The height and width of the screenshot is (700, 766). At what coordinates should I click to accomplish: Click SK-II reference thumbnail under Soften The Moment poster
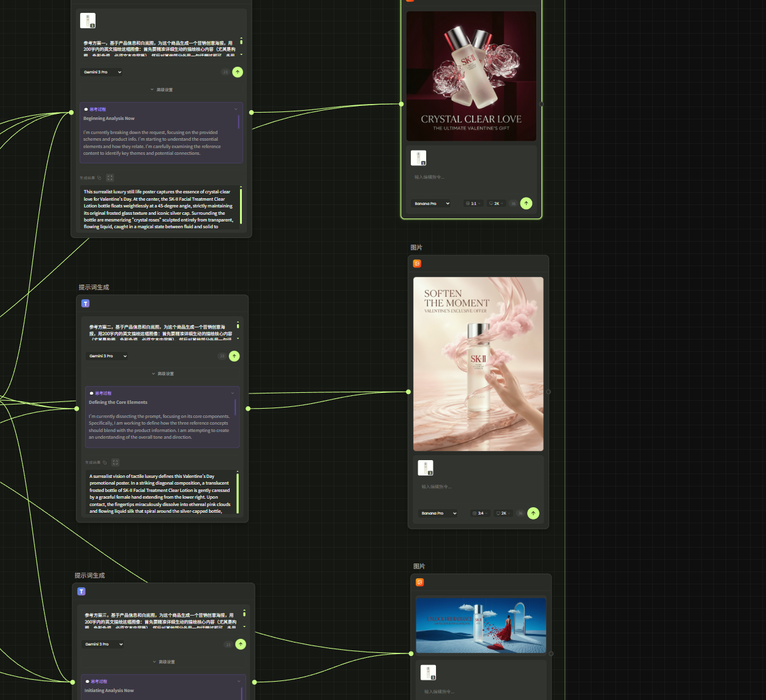point(426,468)
